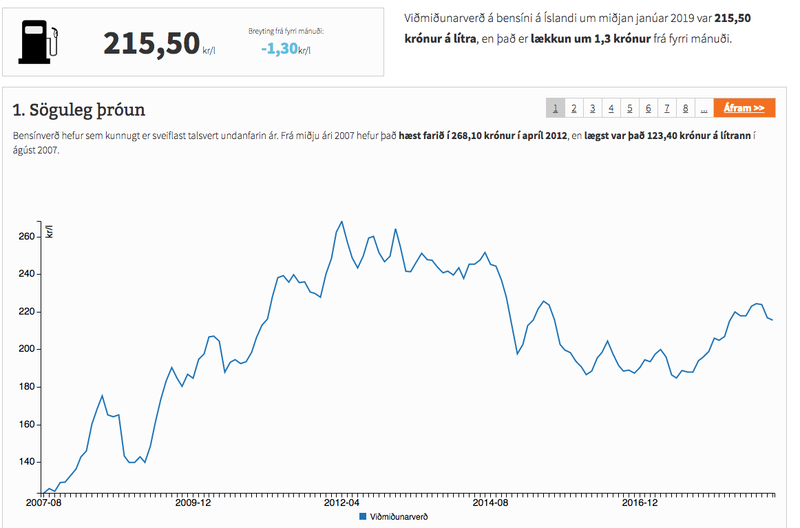Screen dimensions: 800x528
Task: Expand more pages via the ellipsis button
Action: point(704,108)
